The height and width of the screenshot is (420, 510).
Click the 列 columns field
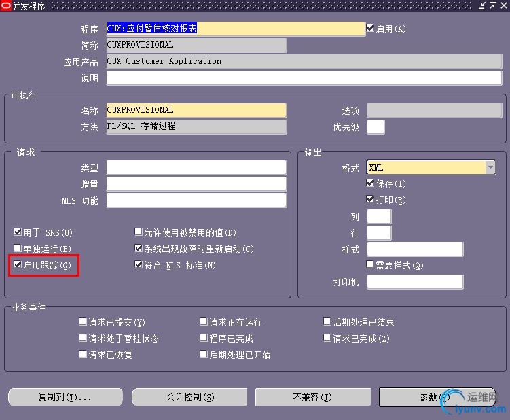tap(379, 217)
